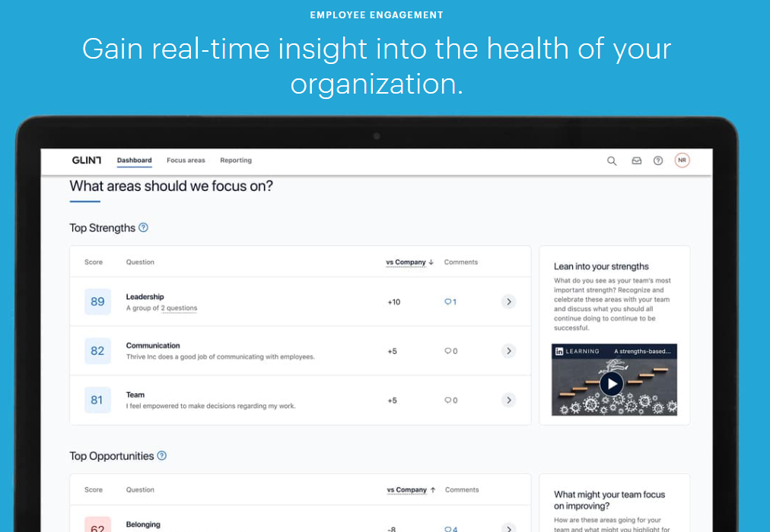Click the Comments header in Top Strengths

pos(460,262)
